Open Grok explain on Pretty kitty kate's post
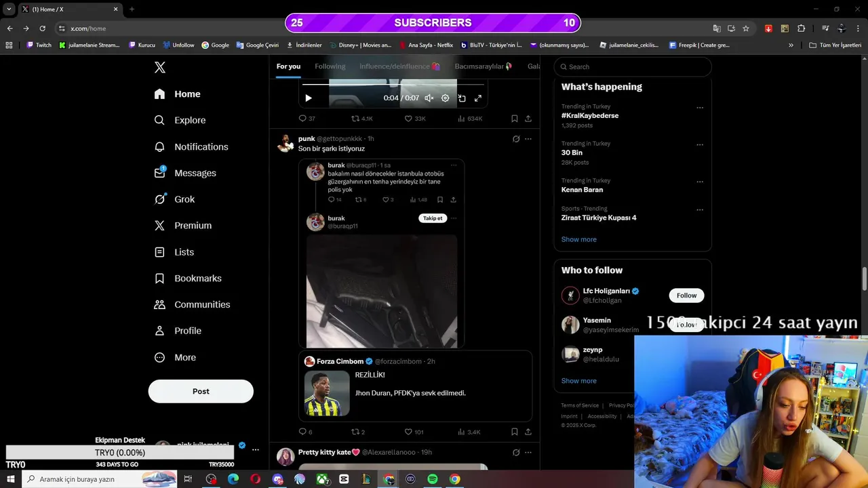Viewport: 868px width, 488px height. point(516,452)
